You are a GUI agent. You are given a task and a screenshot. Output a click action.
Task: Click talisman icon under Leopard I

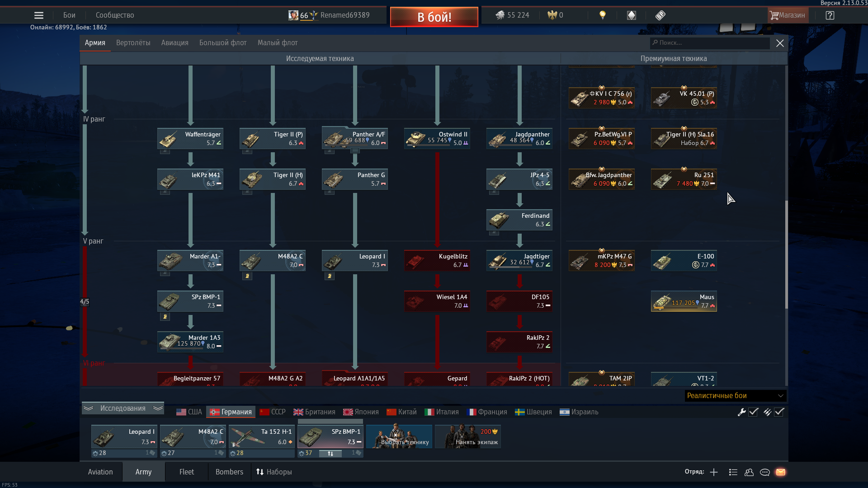pos(330,276)
